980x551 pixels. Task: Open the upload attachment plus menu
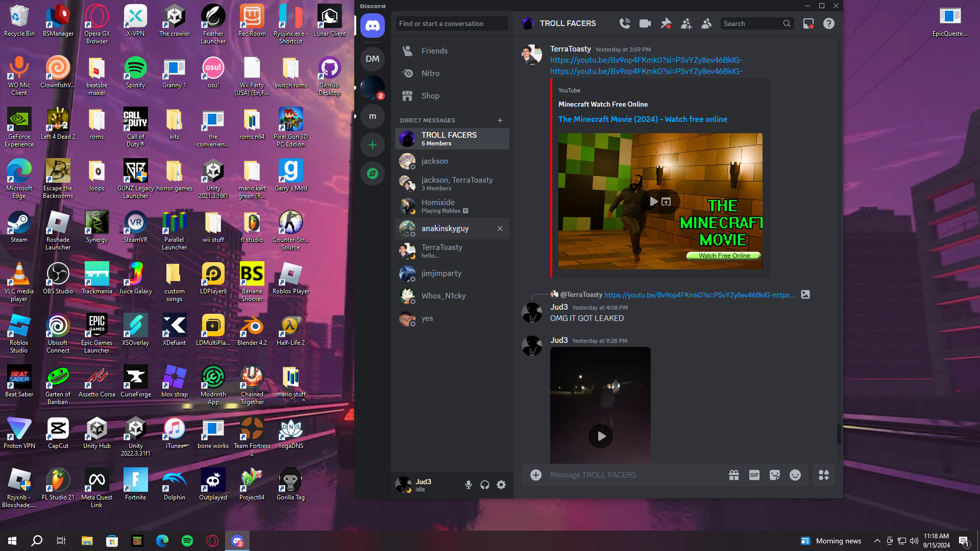coord(536,475)
